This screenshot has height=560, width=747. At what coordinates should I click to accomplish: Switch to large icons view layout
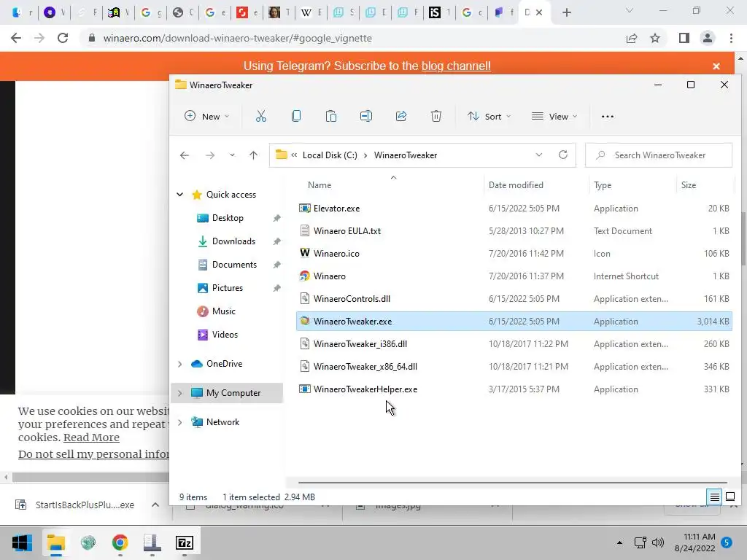point(730,497)
